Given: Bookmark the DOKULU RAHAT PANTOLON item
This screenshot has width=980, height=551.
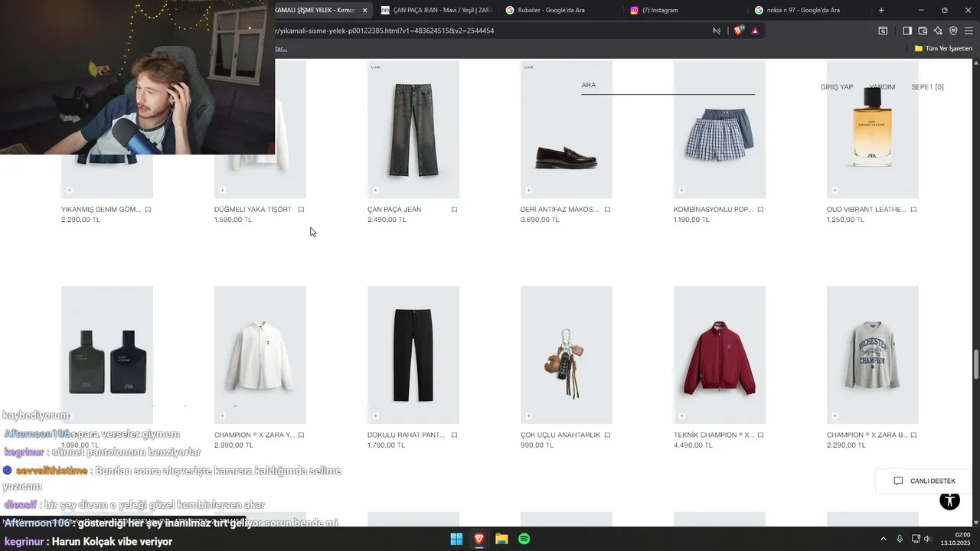Looking at the screenshot, I should click(454, 435).
